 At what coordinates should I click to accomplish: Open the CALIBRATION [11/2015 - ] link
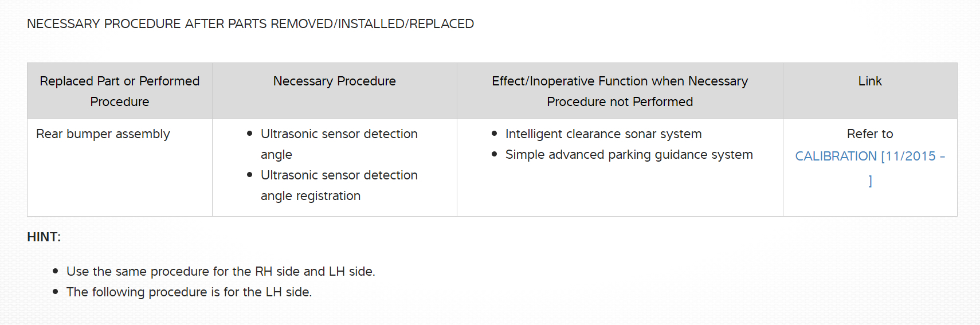click(869, 156)
